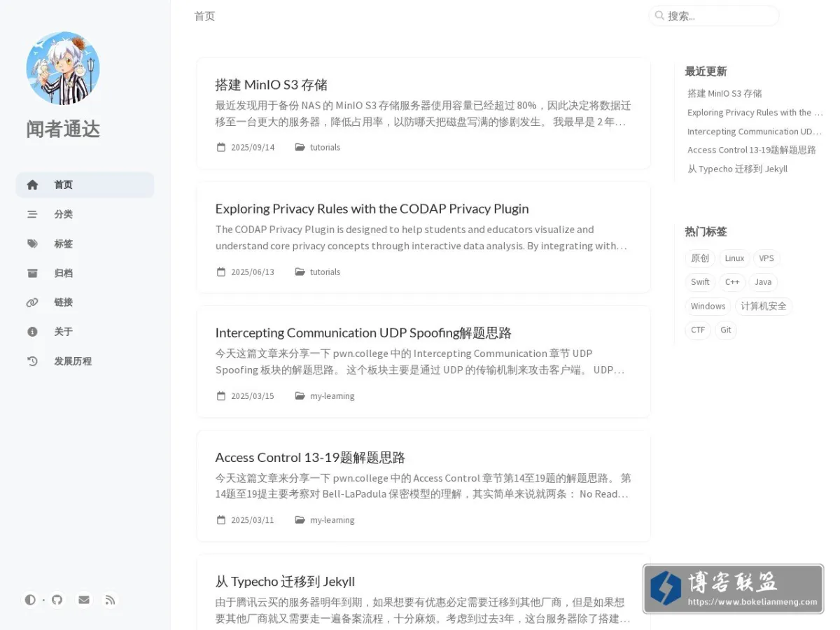Click calendar icon beside 2025/03/11
Image resolution: width=840 pixels, height=630 pixels.
(221, 520)
